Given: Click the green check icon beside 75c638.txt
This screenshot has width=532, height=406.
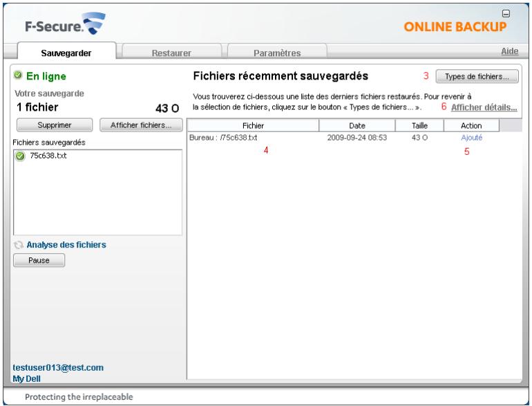Looking at the screenshot, I should pos(20,156).
